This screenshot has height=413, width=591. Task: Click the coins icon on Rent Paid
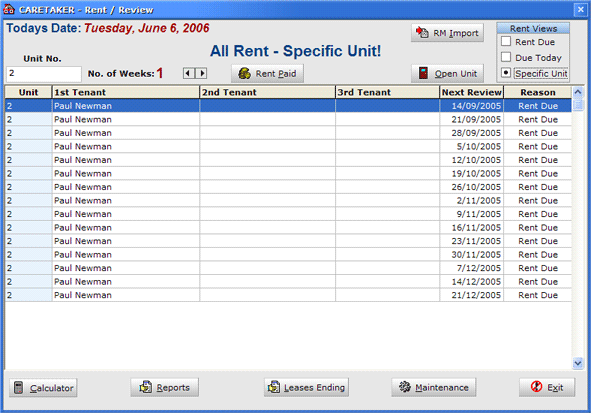point(244,73)
